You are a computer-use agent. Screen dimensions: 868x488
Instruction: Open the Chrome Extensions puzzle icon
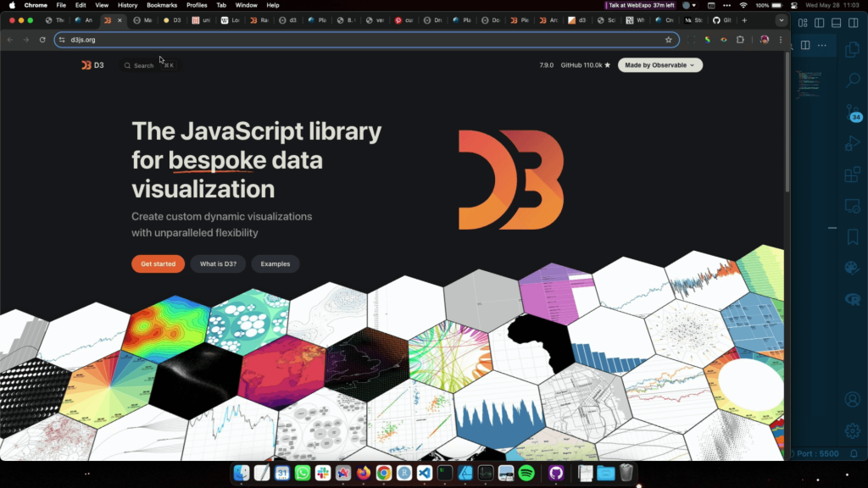[x=740, y=40]
